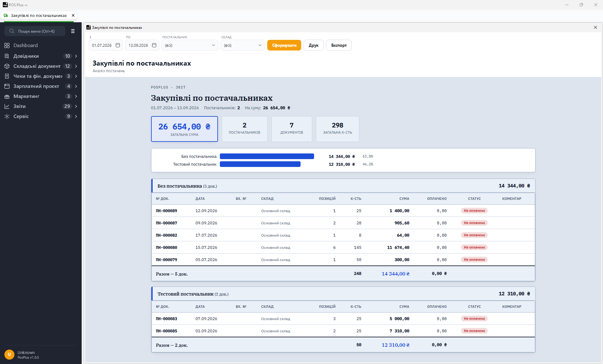Expand the Маркетинг section chevron
Viewport: 603px width, 364px height.
coord(76,96)
